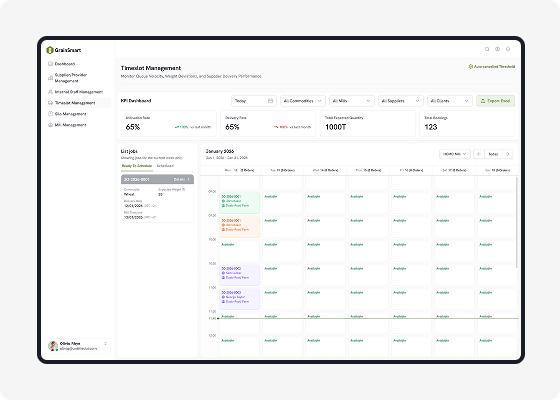Switch to the Scheduled jobs tab
This screenshot has height=400, width=560.
point(165,166)
